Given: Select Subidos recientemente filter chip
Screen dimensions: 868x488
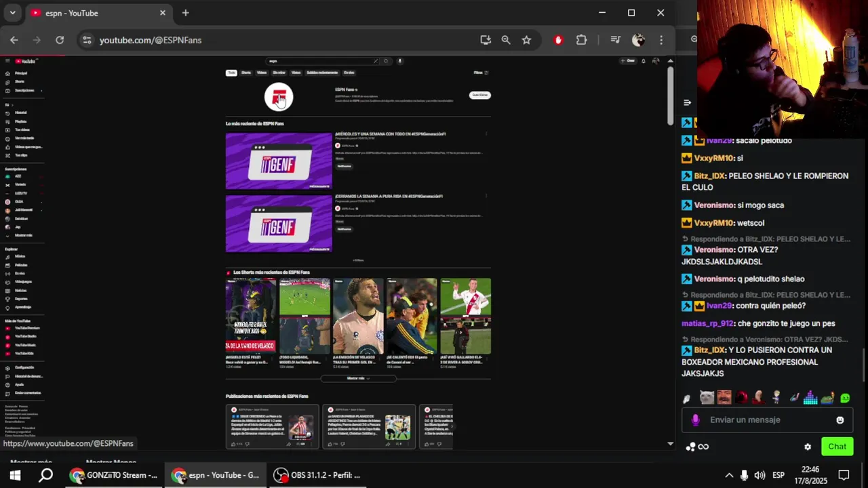Looking at the screenshot, I should [322, 73].
